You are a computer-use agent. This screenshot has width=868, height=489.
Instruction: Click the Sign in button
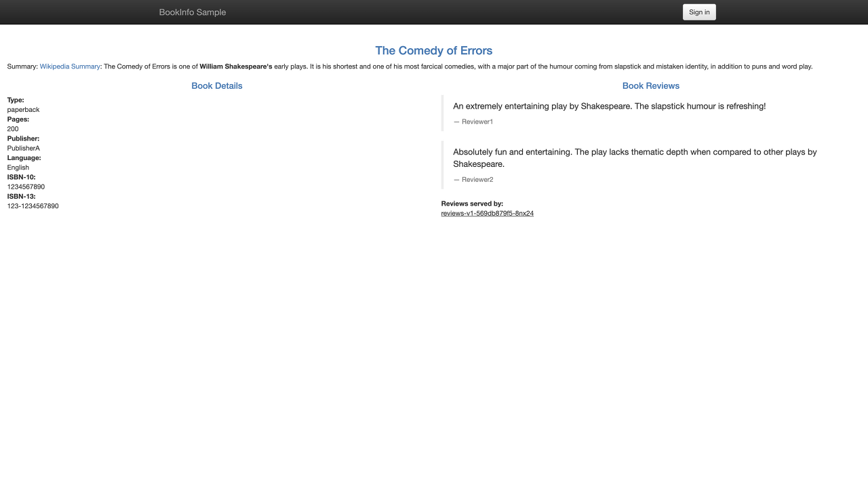(x=699, y=12)
